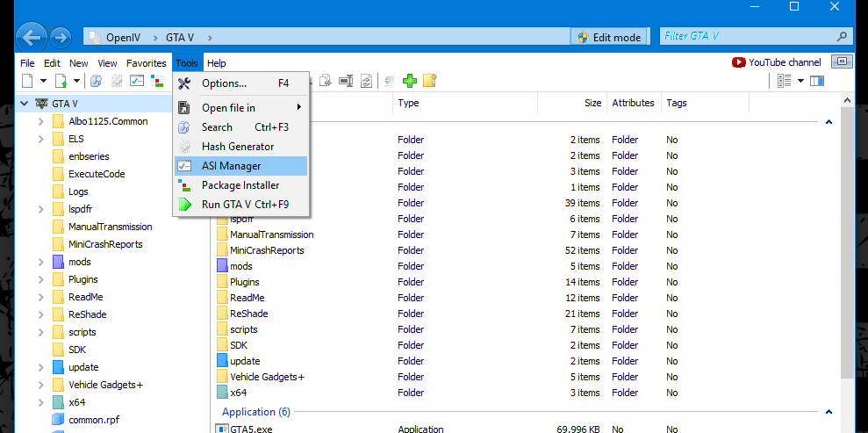Click the small window button beside YouTube channel
The image size is (868, 433).
(x=842, y=61)
